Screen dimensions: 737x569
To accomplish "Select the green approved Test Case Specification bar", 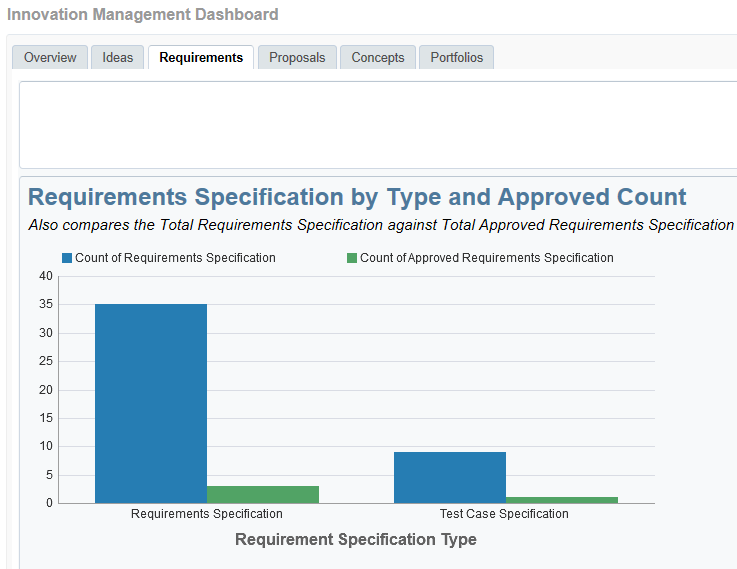I will click(x=562, y=500).
